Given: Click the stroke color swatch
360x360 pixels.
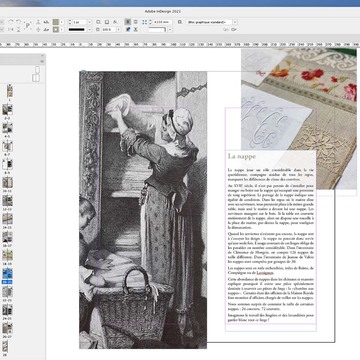Looking at the screenshot, I should click(x=56, y=29).
